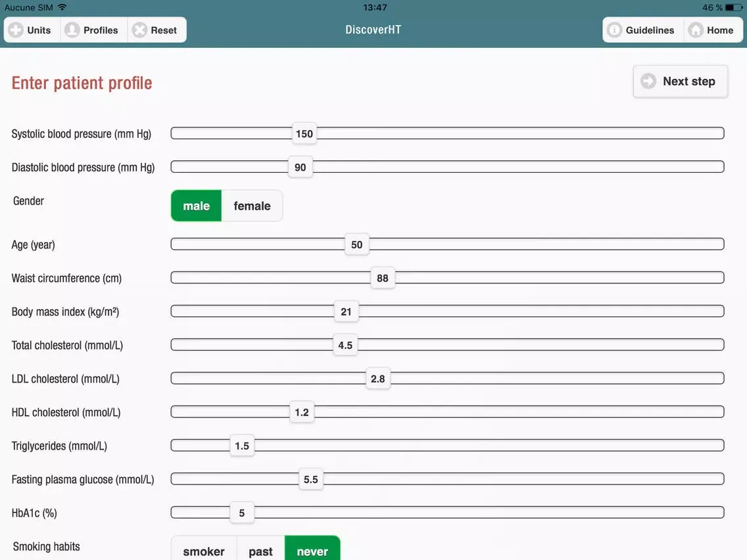Click the Guidelines info icon
This screenshot has height=560, width=747.
point(614,30)
